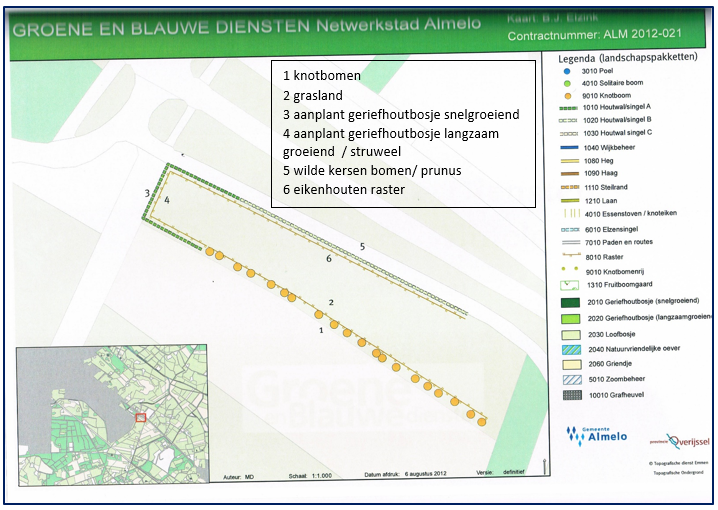
Task: Click the orange 9010 Knotboom legend dot
Action: (568, 96)
